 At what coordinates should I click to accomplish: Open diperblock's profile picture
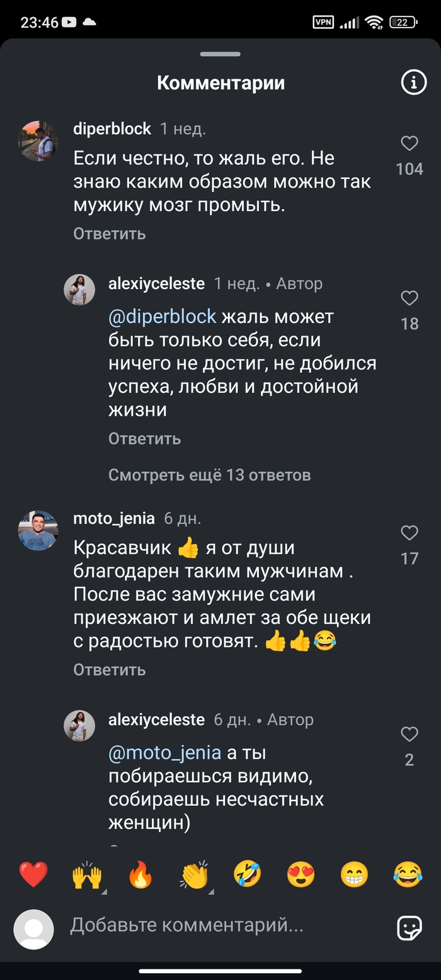coord(38,141)
